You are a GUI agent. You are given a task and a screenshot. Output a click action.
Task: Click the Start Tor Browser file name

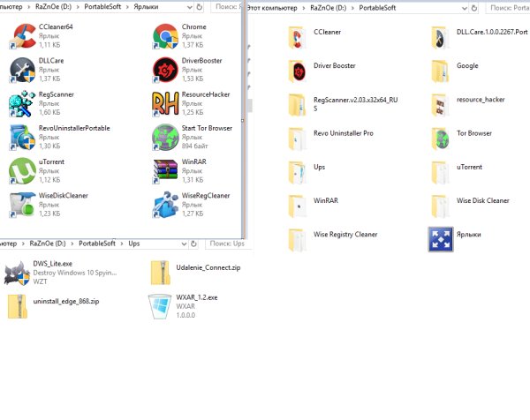click(x=207, y=128)
